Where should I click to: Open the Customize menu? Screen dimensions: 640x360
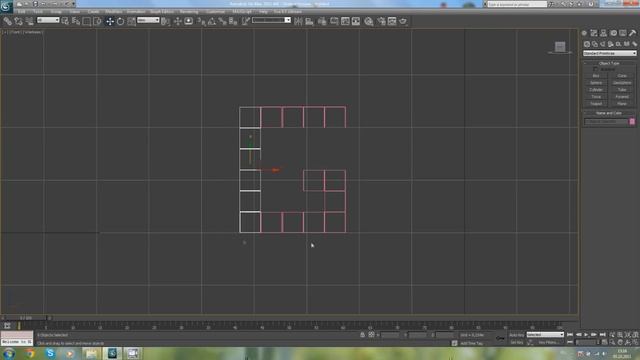pyautogui.click(x=216, y=12)
